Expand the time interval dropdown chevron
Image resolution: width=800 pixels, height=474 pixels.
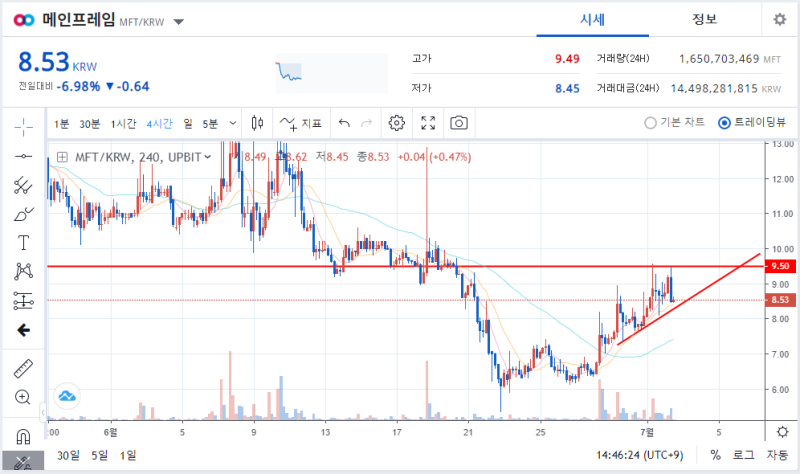pos(233,123)
